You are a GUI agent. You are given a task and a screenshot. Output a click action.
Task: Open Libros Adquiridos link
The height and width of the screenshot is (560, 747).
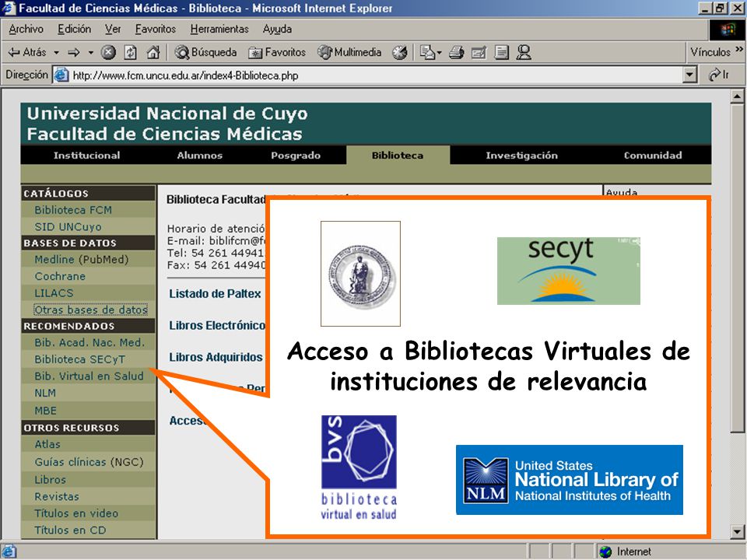tap(216, 357)
